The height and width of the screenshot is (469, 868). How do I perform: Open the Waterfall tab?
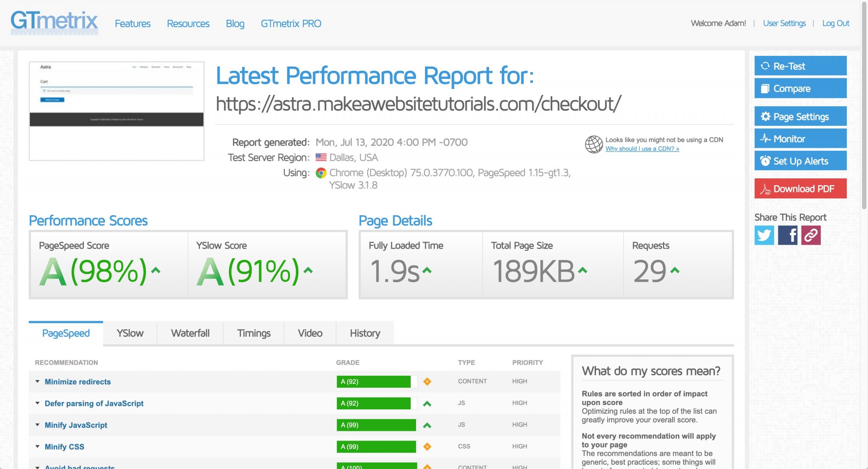[x=190, y=333]
